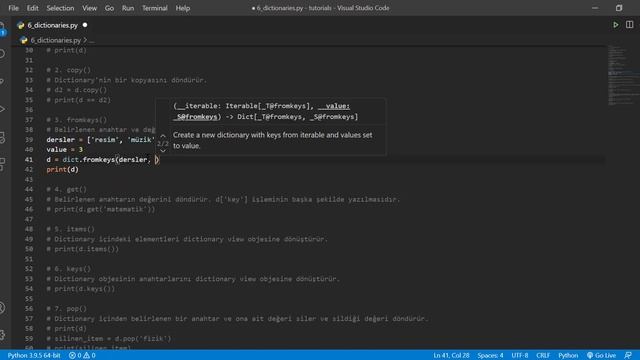The image size is (640, 360).
Task: Click the 'value = 3' code line
Action: point(64,149)
